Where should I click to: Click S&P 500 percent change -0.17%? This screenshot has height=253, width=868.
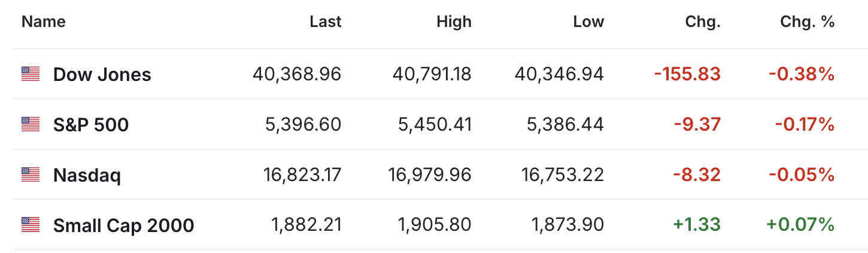pos(805,125)
